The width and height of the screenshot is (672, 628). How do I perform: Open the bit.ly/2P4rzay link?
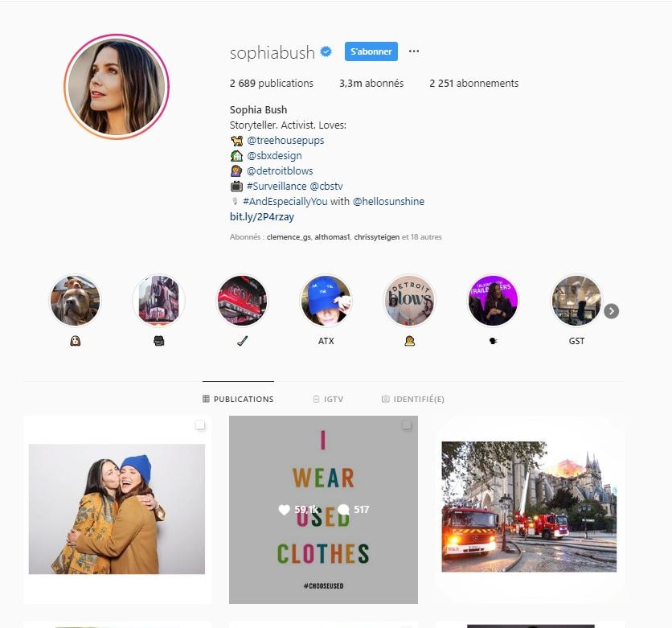coord(262,217)
